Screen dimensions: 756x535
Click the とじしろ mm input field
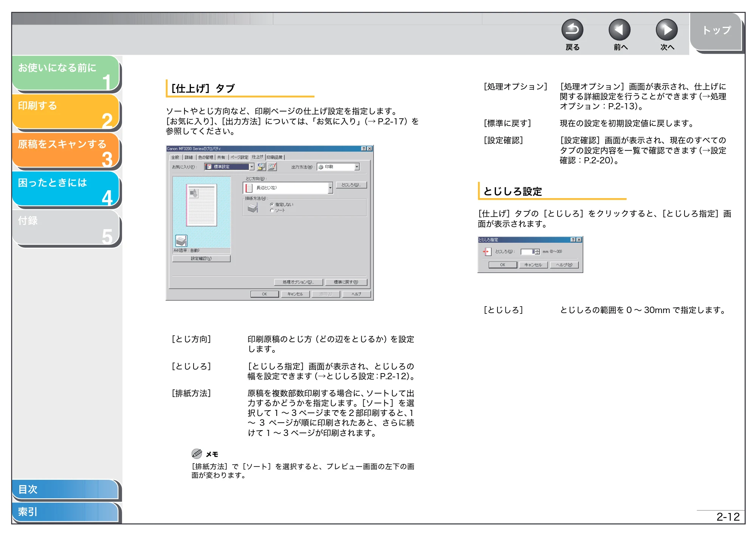pos(528,251)
